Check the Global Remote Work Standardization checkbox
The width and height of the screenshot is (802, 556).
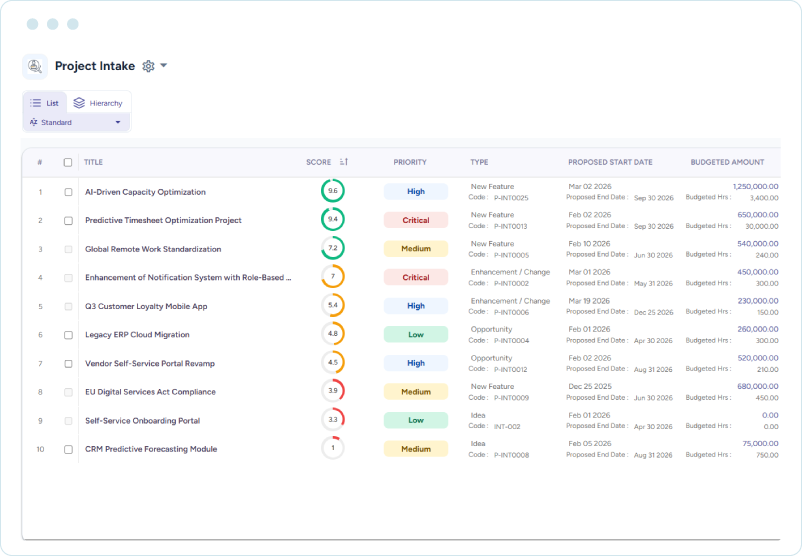[x=68, y=249]
